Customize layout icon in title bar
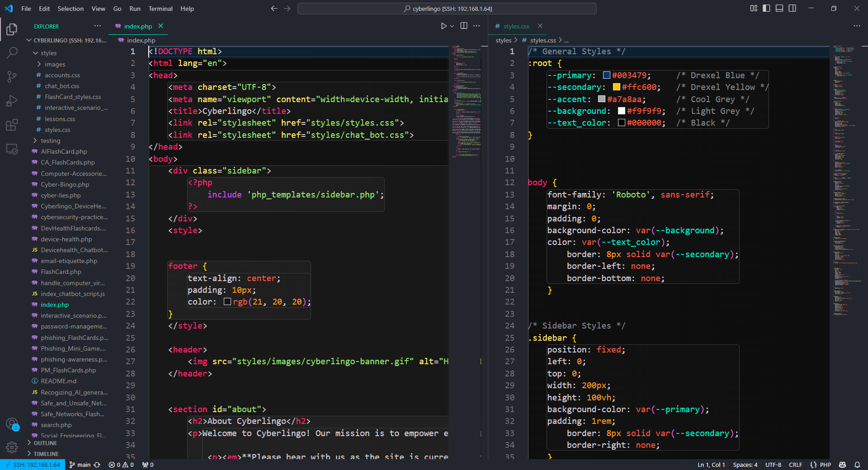868x470 pixels. click(754, 8)
